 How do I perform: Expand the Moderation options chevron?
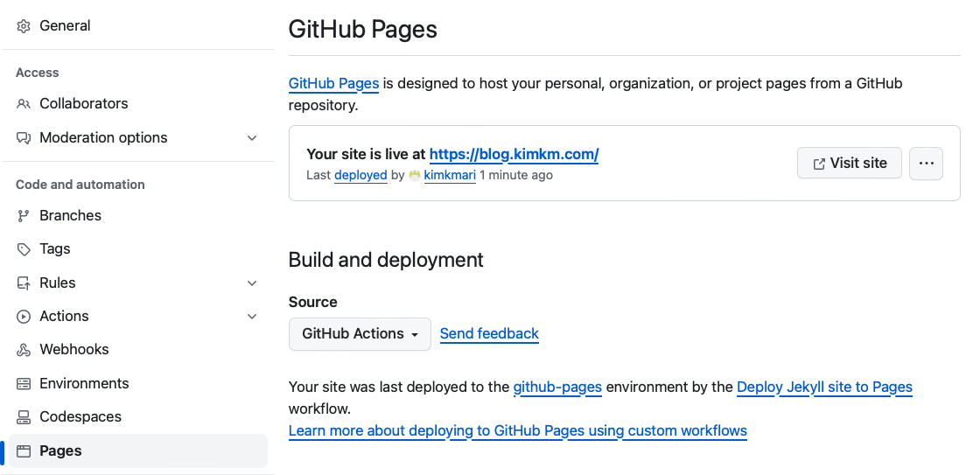[252, 138]
